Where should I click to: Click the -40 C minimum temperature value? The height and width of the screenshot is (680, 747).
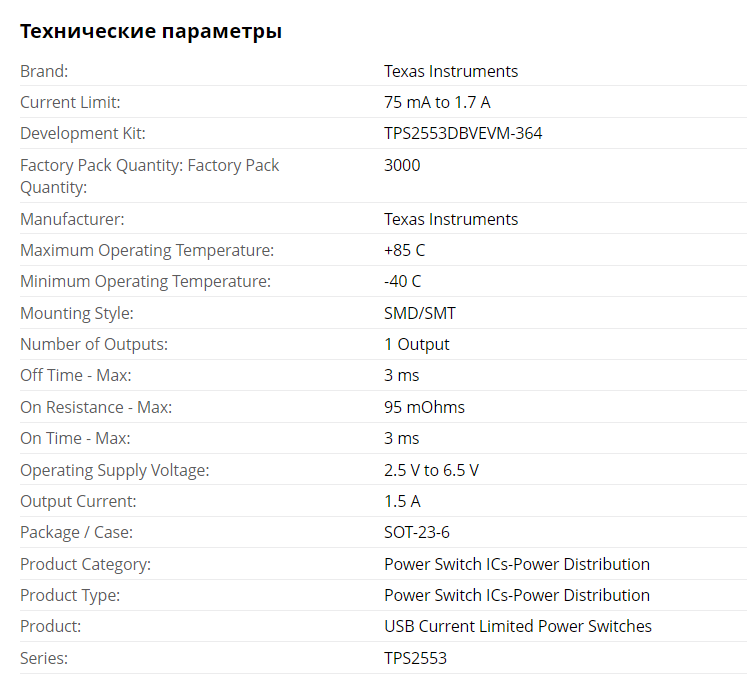(403, 281)
